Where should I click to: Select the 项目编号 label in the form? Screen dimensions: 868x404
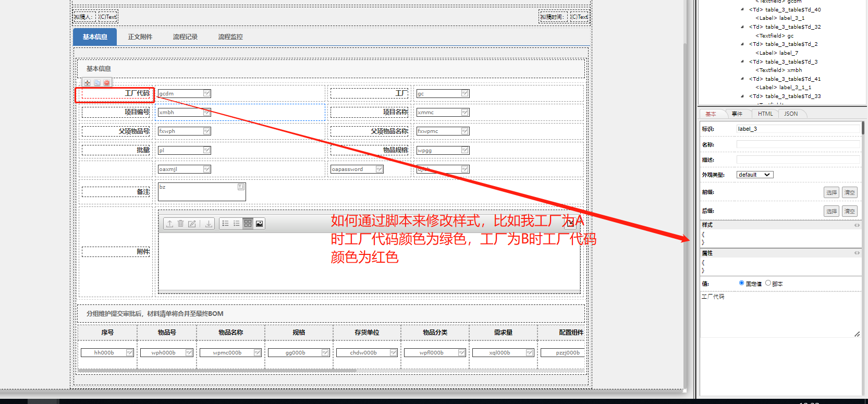[x=116, y=112]
